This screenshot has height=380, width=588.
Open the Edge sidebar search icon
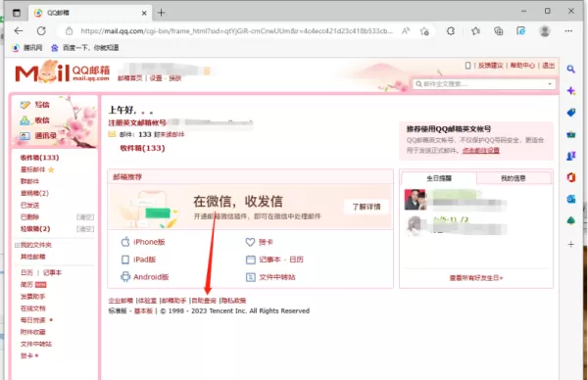570,70
